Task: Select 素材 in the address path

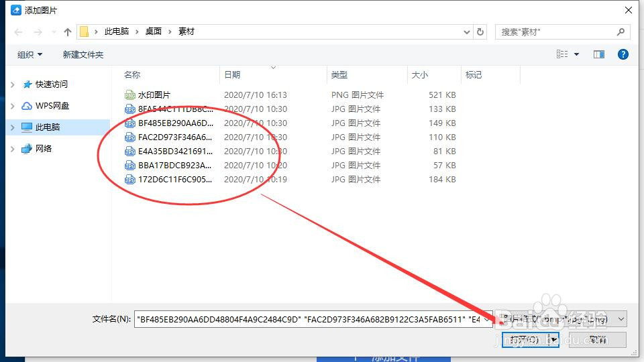Action: click(186, 32)
